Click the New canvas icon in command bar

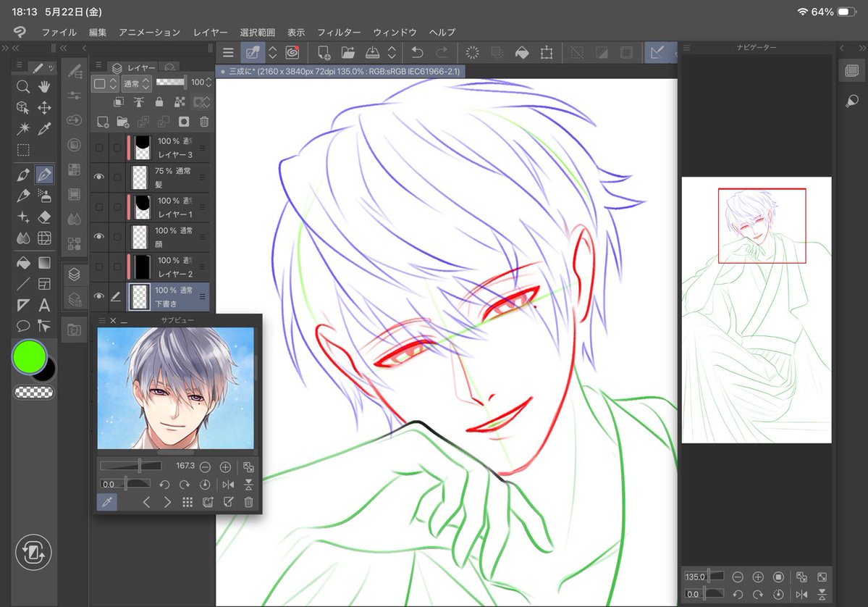[324, 53]
